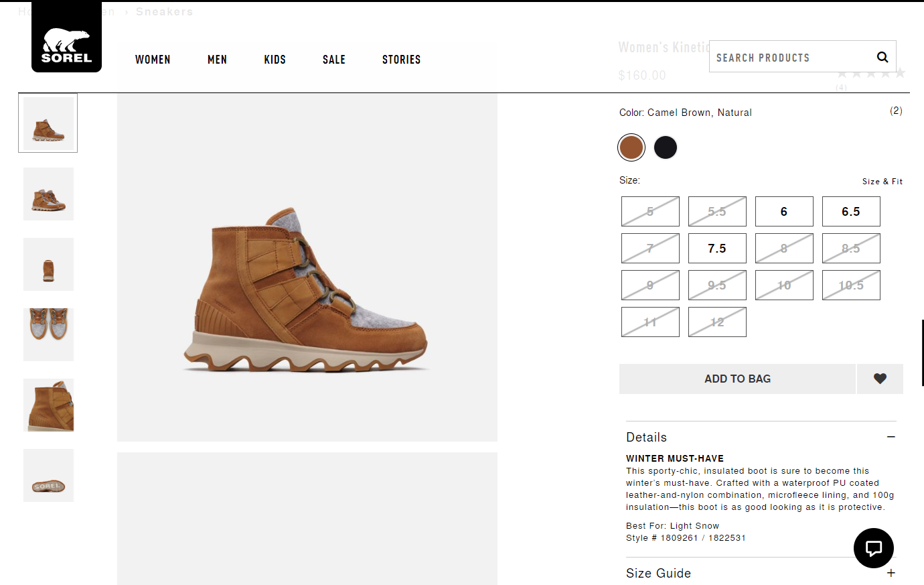The image size is (924, 585).
Task: Open the WOMEN menu
Action: coord(153,60)
